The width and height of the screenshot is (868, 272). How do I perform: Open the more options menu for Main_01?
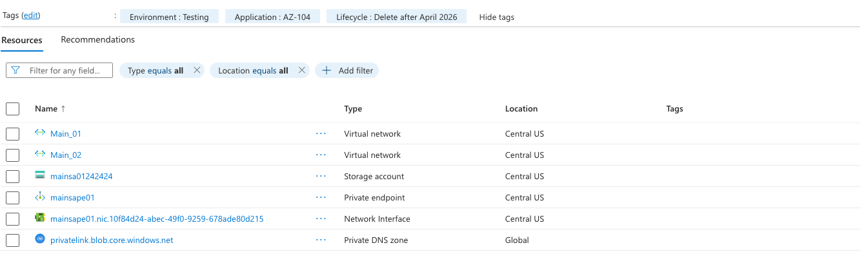[x=321, y=133]
